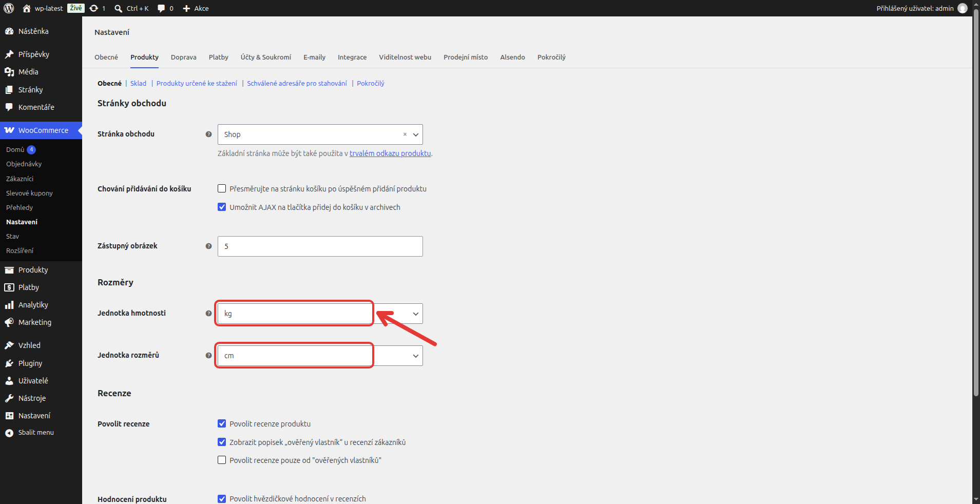Viewport: 980px width, 504px height.
Task: Open Příspěvky pin icon
Action: tap(9, 54)
